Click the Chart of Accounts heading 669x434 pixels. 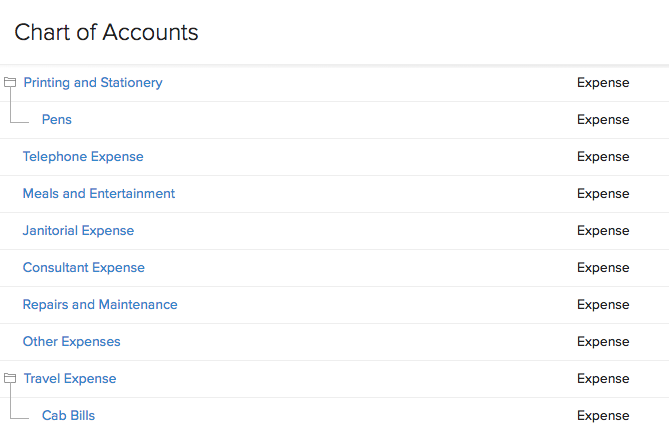pos(107,33)
